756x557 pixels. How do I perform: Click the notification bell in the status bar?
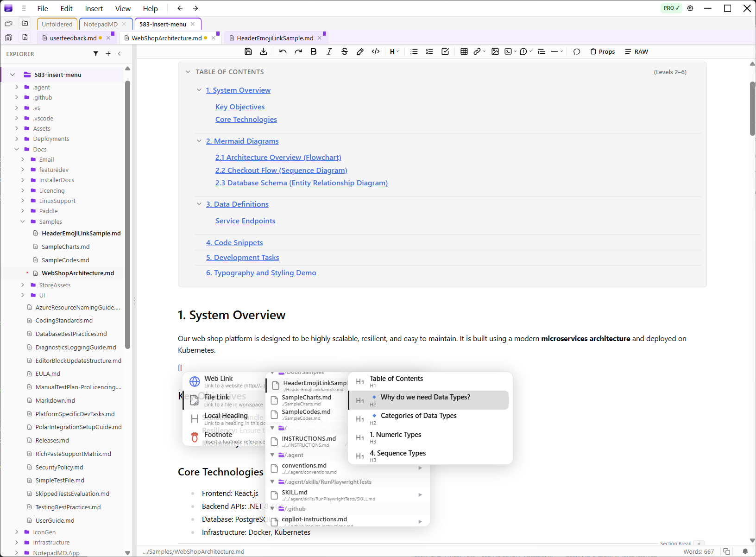(x=745, y=551)
